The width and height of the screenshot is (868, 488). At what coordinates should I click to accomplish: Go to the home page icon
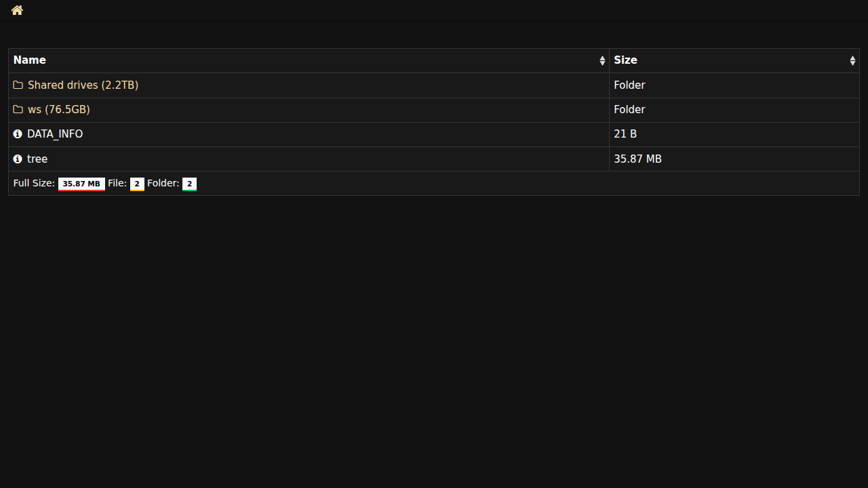click(17, 10)
